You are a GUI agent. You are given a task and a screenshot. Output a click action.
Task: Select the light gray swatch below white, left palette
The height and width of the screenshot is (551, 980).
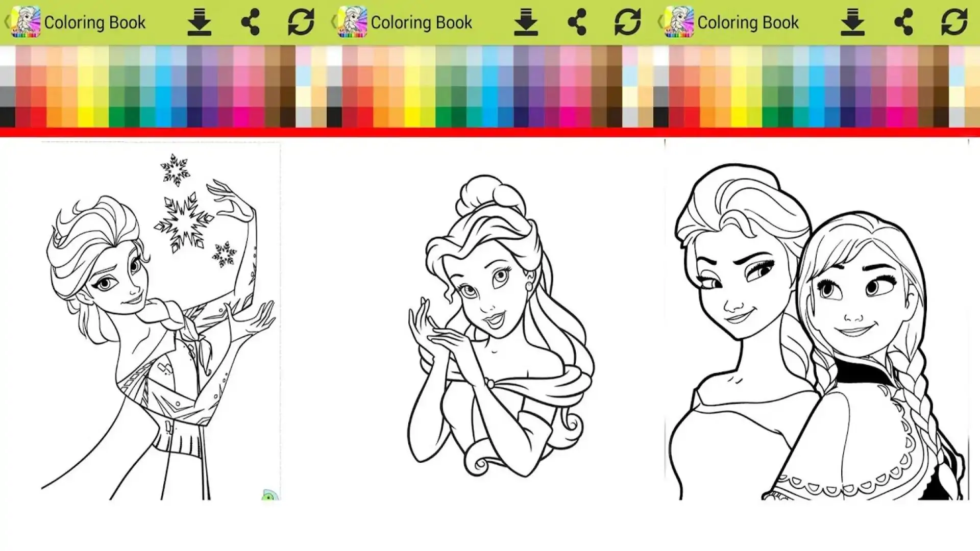[x=8, y=76]
